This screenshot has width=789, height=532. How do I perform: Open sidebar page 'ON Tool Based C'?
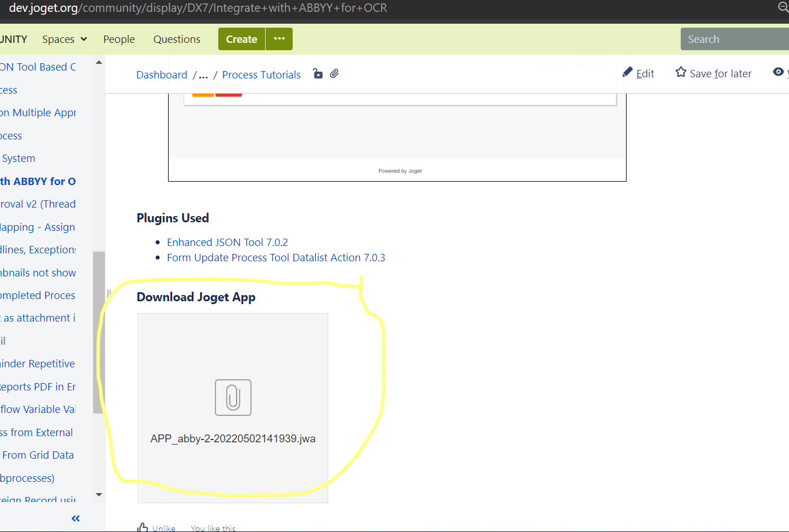(x=38, y=67)
